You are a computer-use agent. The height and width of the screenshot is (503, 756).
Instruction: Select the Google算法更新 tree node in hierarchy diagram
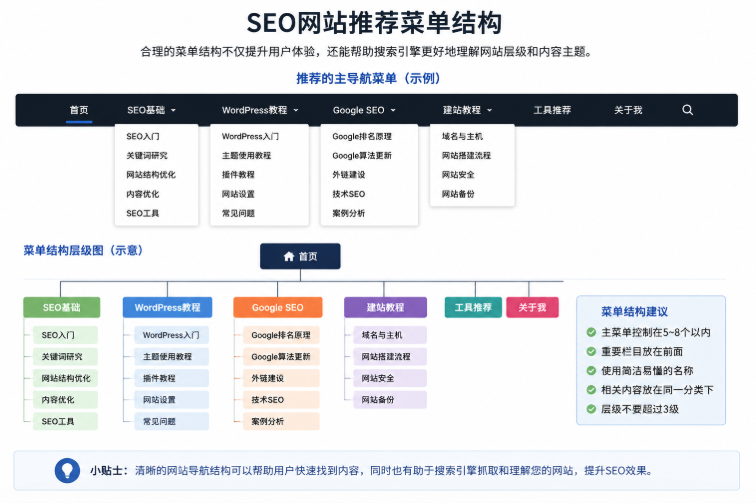[281, 356]
